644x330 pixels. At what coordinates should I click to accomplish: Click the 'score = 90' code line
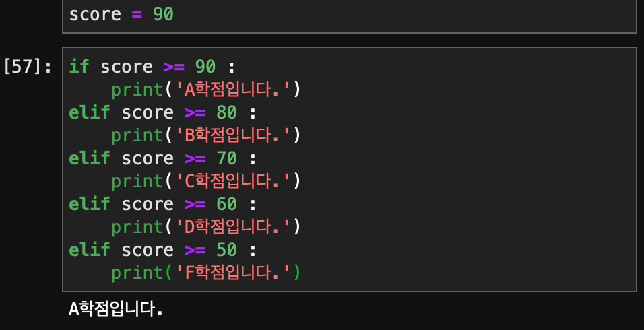tap(121, 15)
